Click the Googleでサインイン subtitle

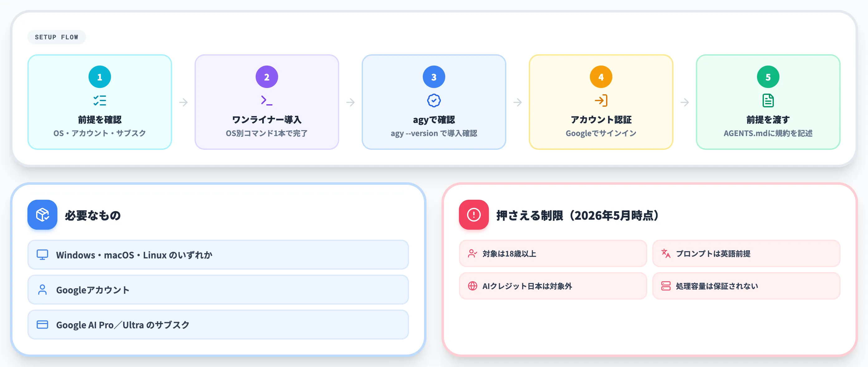(x=601, y=133)
